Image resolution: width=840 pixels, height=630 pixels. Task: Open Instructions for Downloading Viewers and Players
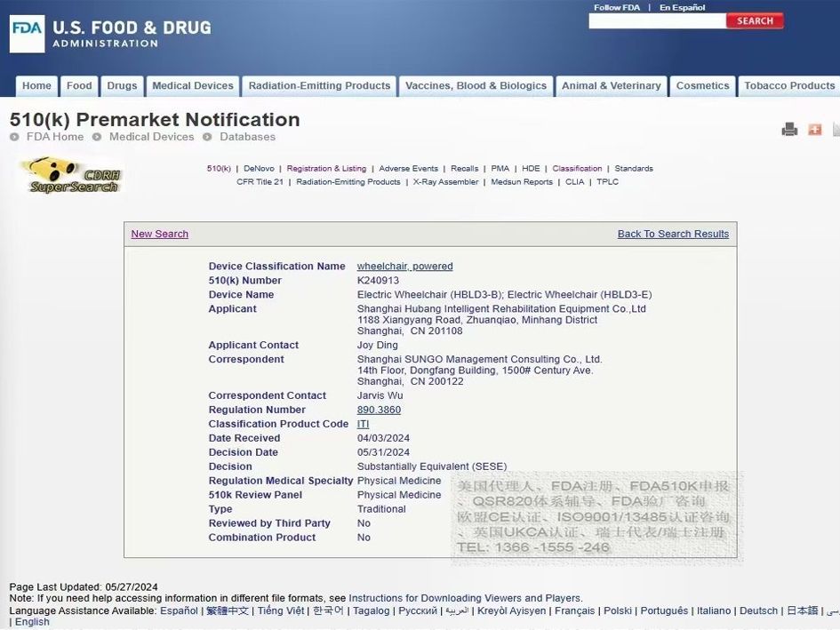(465, 598)
